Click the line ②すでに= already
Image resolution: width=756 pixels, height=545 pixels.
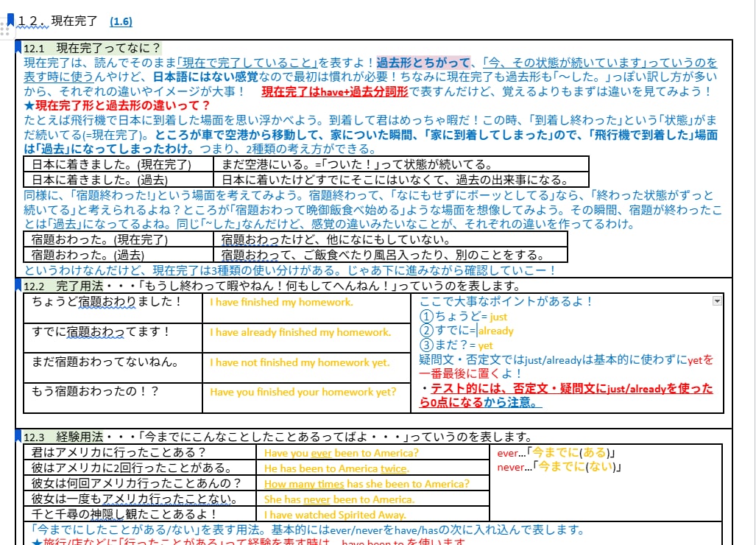pos(467,331)
